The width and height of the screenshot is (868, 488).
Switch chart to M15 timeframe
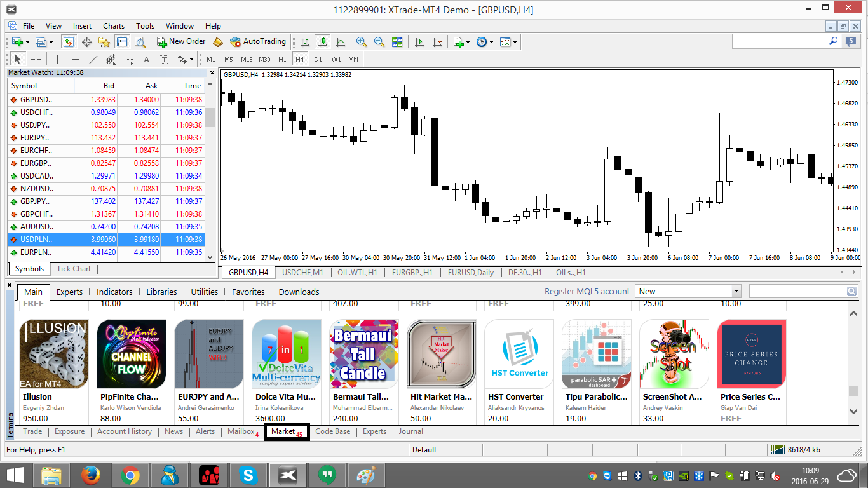pos(247,60)
